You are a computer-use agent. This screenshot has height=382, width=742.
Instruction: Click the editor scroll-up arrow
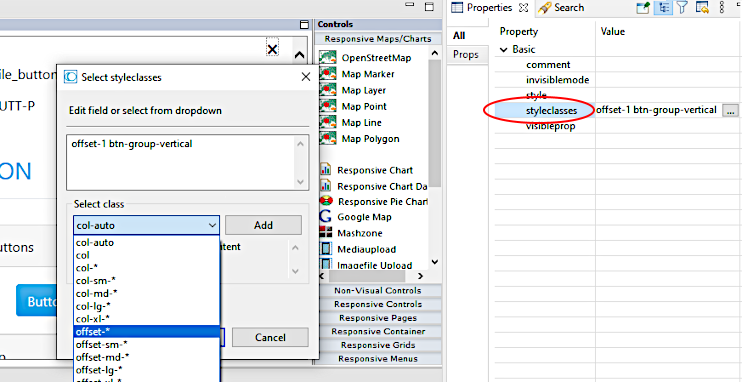(299, 55)
